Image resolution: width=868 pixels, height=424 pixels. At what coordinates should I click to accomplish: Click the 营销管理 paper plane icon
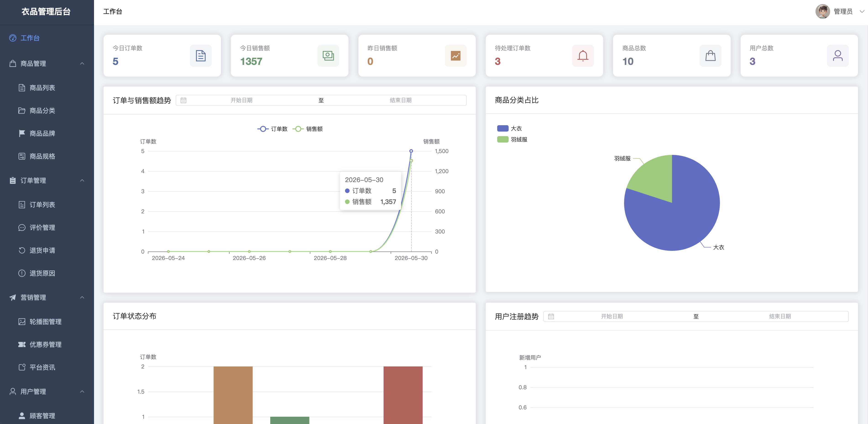pyautogui.click(x=13, y=297)
